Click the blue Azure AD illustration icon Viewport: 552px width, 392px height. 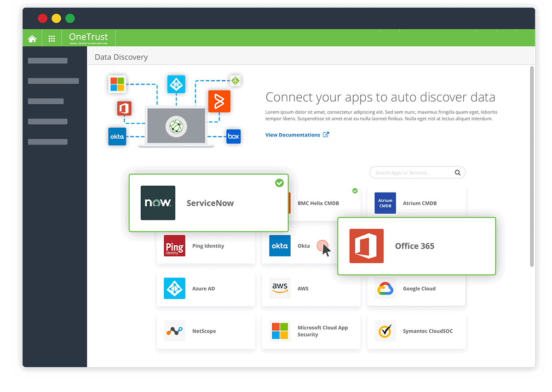(176, 84)
